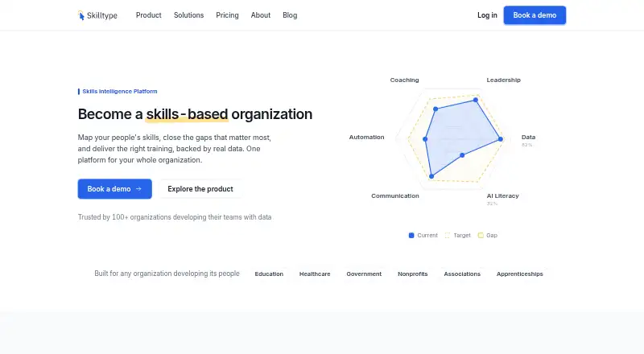Open the Solutions menu
The height and width of the screenshot is (354, 644).
188,15
